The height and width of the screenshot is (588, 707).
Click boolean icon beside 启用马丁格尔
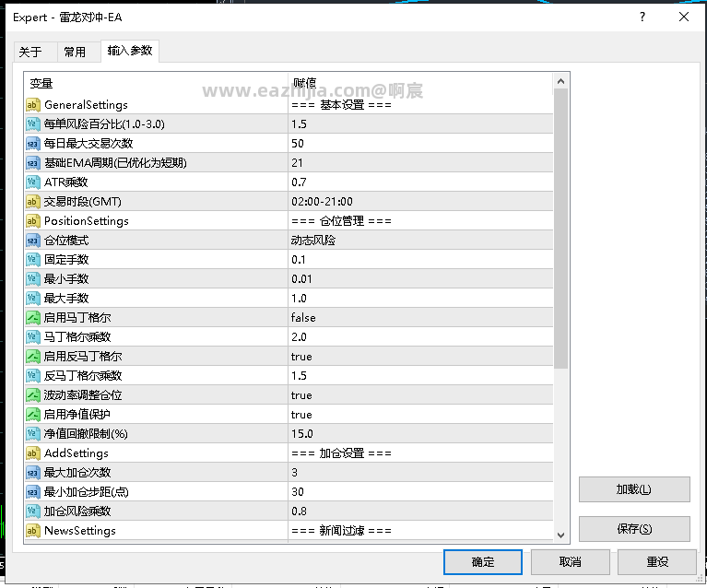tap(33, 318)
